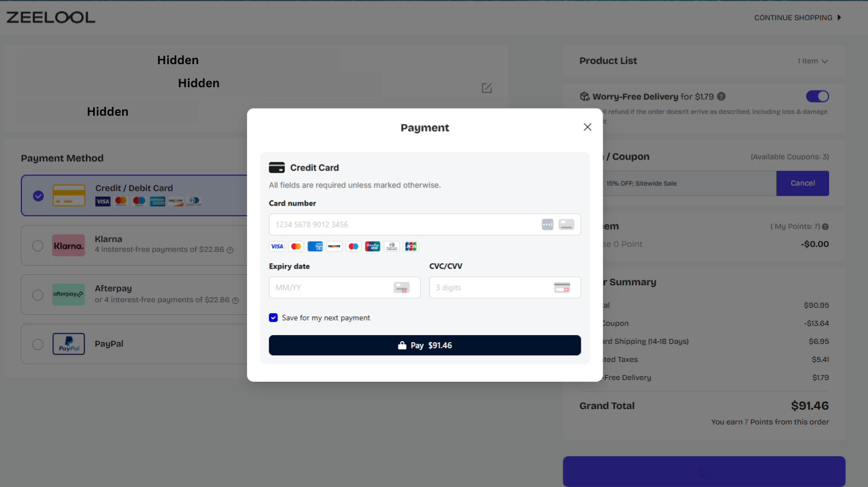
Task: Select the Klarna radio button
Action: point(38,246)
